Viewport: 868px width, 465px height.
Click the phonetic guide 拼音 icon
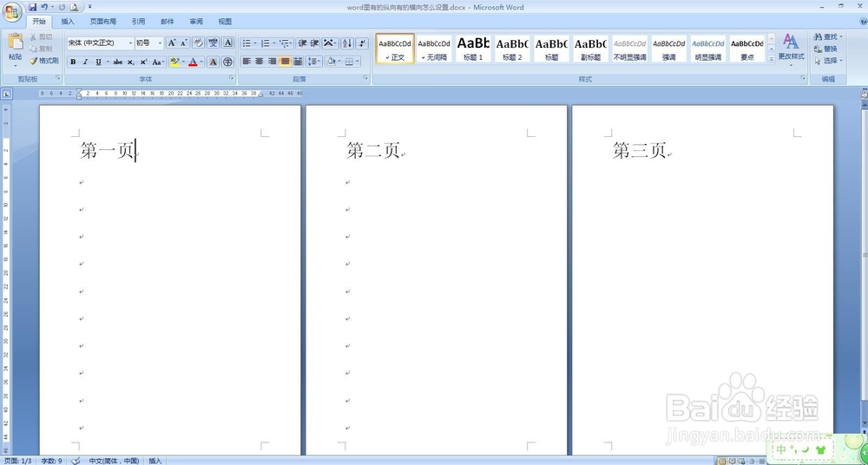[x=214, y=43]
